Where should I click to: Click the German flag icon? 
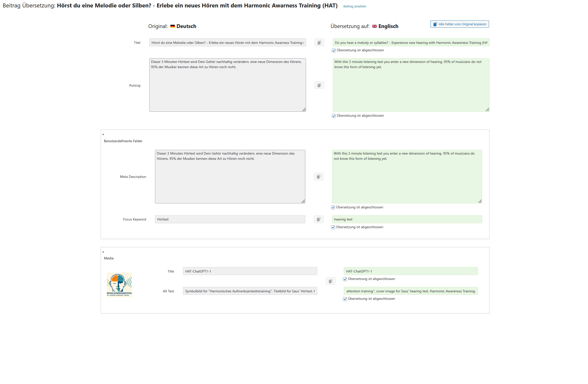click(173, 26)
